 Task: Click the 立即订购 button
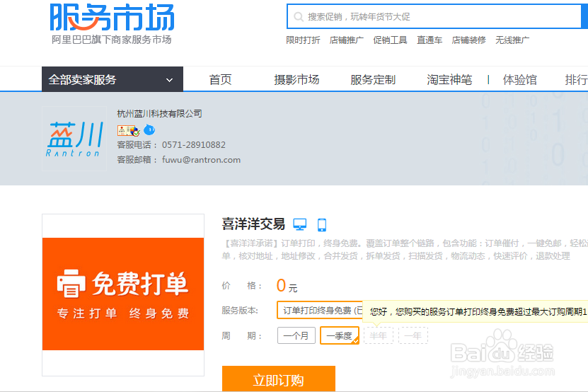(x=279, y=379)
